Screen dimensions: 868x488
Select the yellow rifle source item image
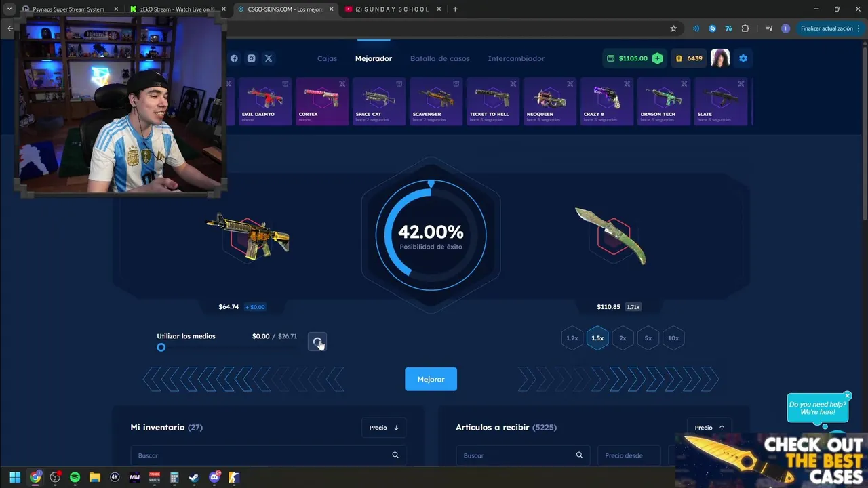tap(248, 236)
